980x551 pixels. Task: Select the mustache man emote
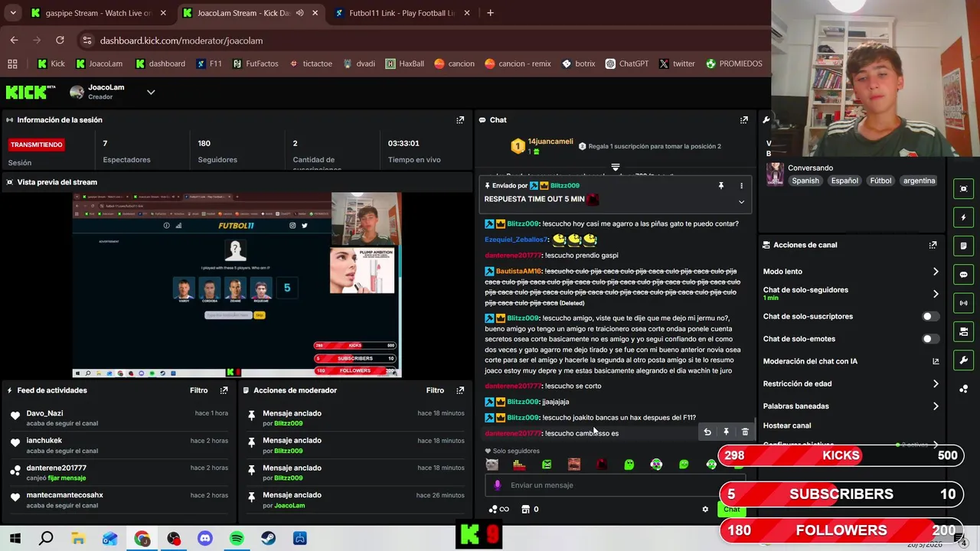pyautogui.click(x=574, y=465)
